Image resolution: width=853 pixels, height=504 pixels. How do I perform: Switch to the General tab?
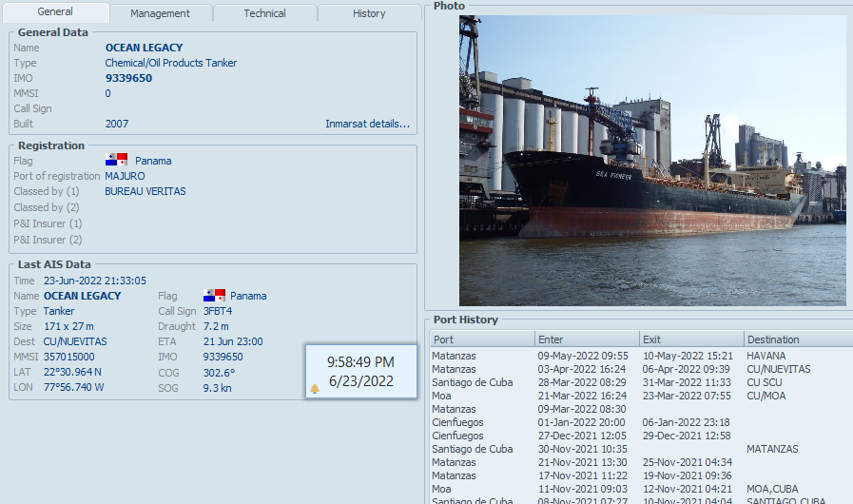55,12
